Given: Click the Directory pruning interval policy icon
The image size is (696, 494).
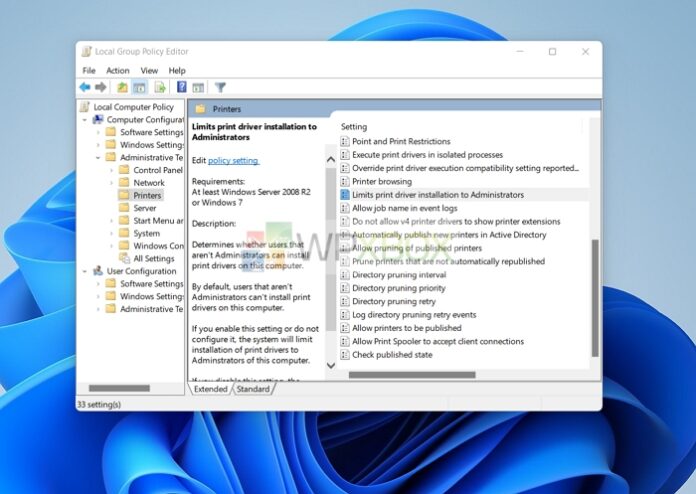Looking at the screenshot, I should [x=345, y=275].
